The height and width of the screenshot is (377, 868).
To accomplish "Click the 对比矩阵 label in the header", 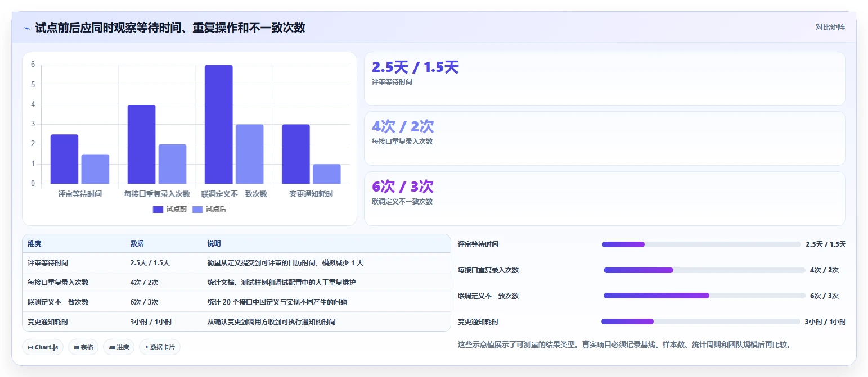I will point(830,27).
